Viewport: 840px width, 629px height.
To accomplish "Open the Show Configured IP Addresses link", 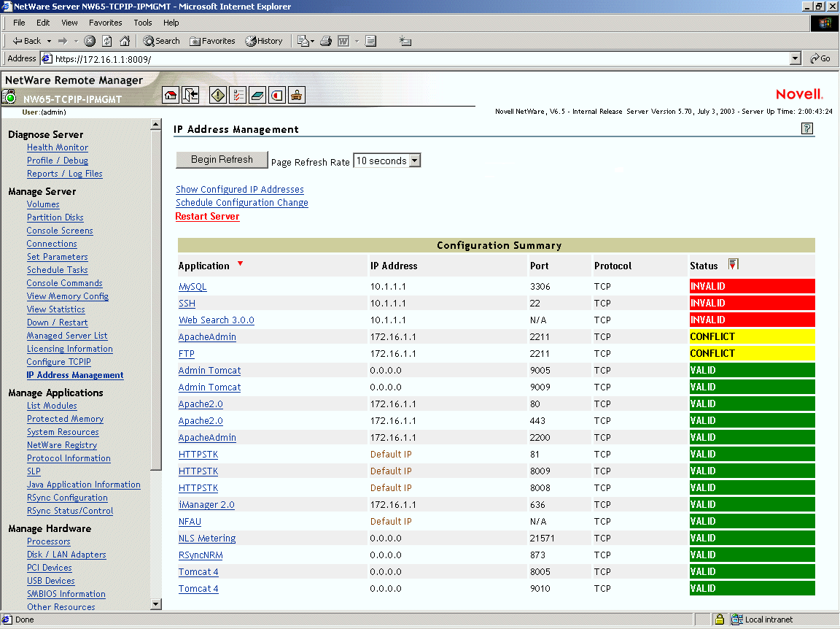I will pos(239,190).
